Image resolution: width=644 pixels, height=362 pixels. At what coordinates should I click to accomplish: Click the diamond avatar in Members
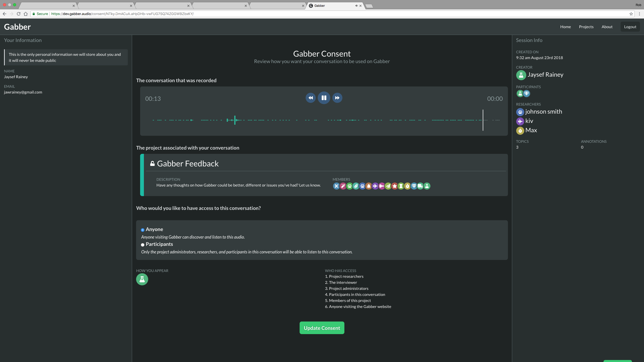coord(414,186)
